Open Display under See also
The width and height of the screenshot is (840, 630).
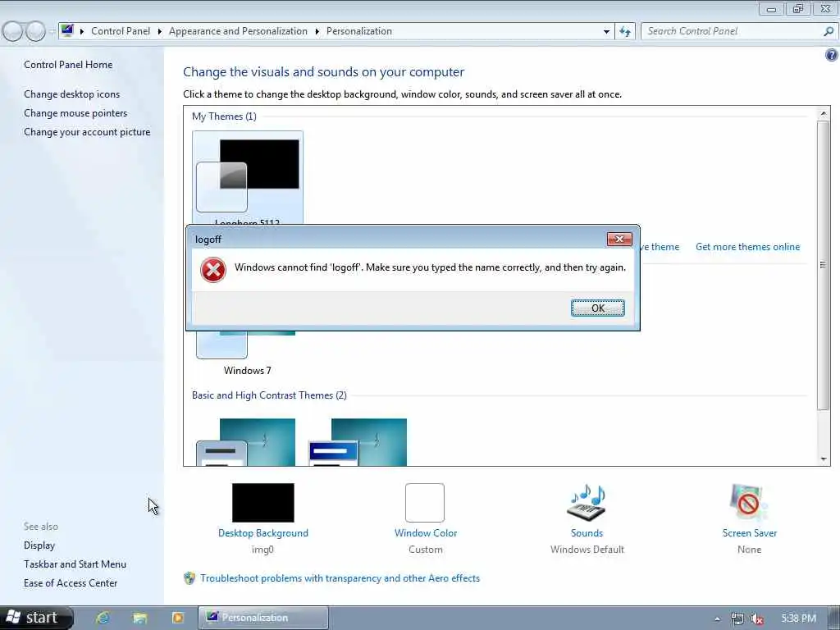coord(39,546)
